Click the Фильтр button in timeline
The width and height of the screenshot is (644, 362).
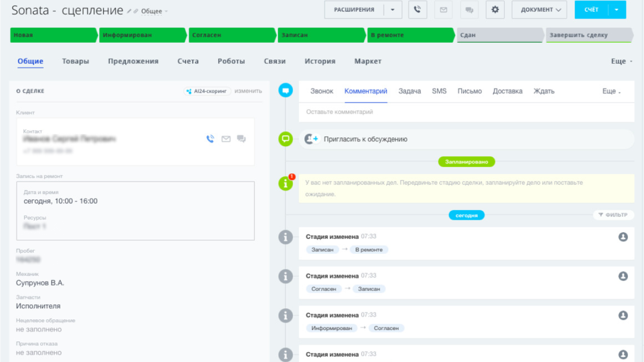point(613,215)
